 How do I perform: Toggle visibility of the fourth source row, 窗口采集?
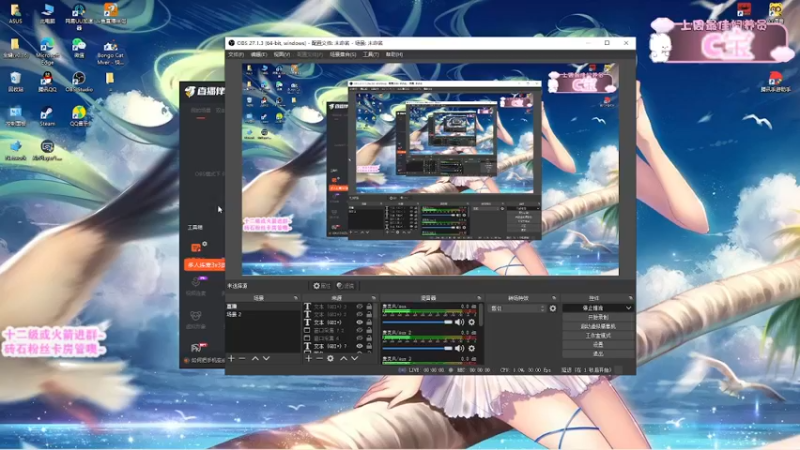[360, 330]
